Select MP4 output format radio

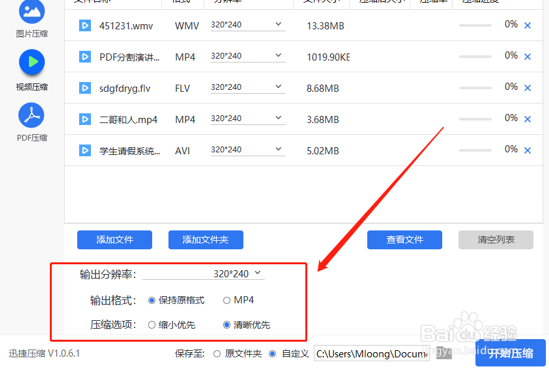(x=227, y=300)
